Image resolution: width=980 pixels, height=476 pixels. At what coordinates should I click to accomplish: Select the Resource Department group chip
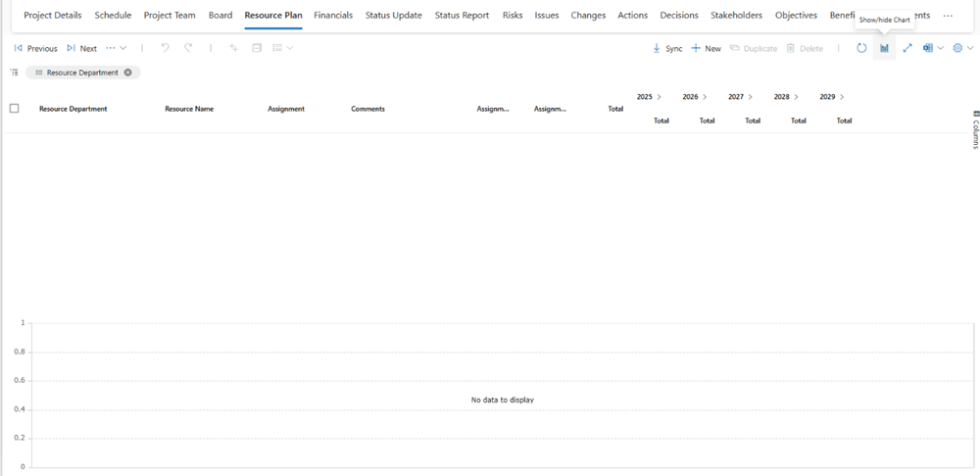82,72
